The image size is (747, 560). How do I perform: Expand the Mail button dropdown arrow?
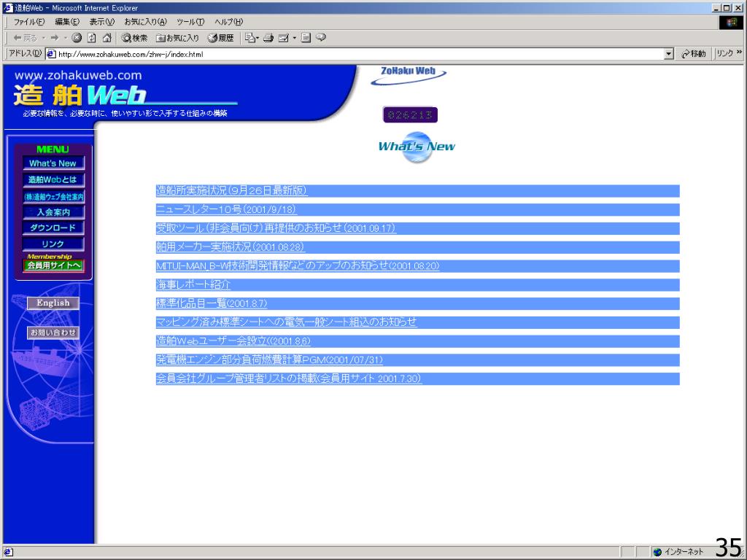point(258,38)
